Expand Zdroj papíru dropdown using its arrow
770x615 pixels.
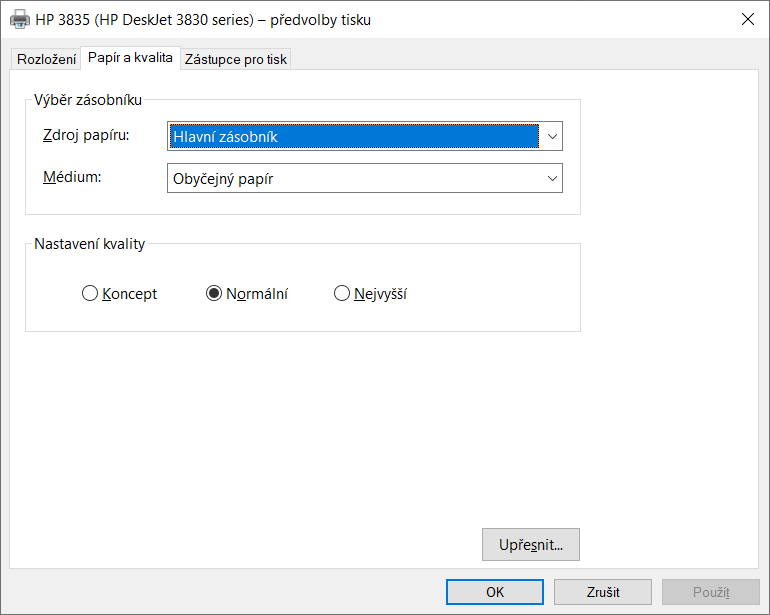click(x=551, y=136)
